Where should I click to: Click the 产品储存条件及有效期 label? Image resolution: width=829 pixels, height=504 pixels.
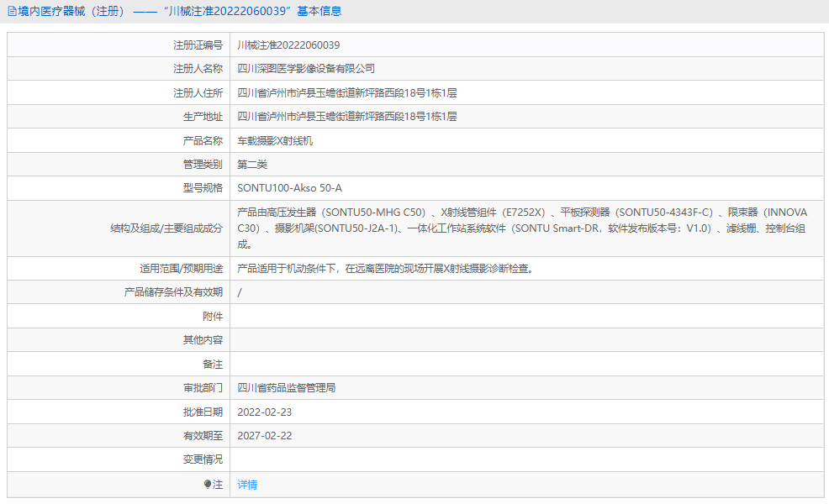pyautogui.click(x=173, y=292)
